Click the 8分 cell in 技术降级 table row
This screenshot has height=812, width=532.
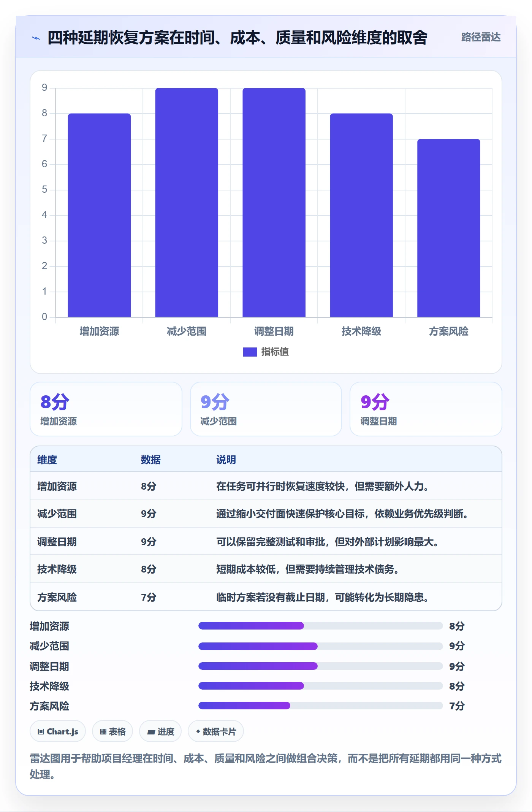tap(149, 569)
